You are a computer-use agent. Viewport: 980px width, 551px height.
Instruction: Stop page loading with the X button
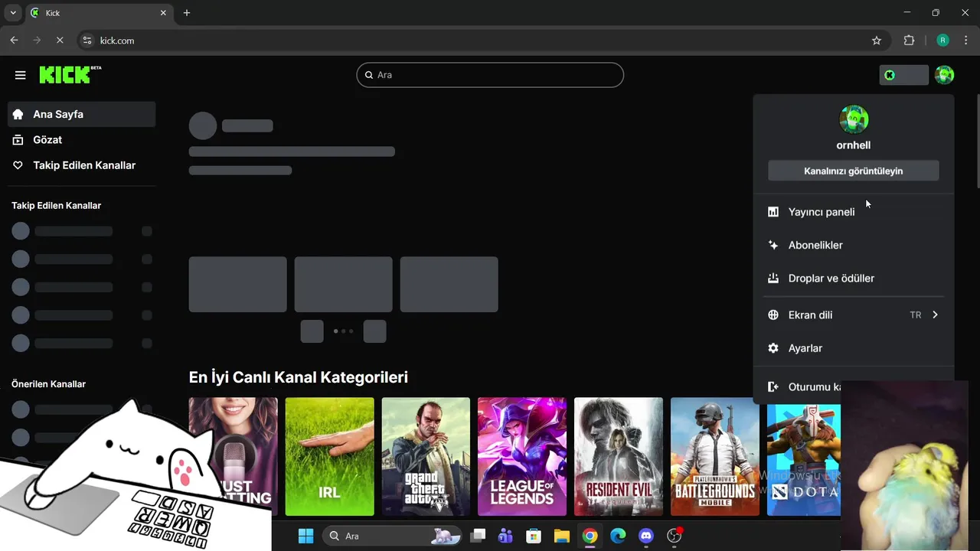60,41
